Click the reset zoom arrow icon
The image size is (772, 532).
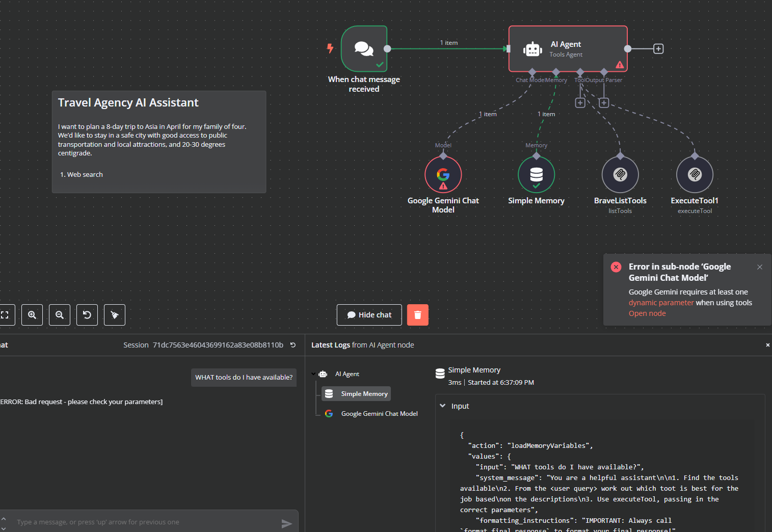point(87,314)
